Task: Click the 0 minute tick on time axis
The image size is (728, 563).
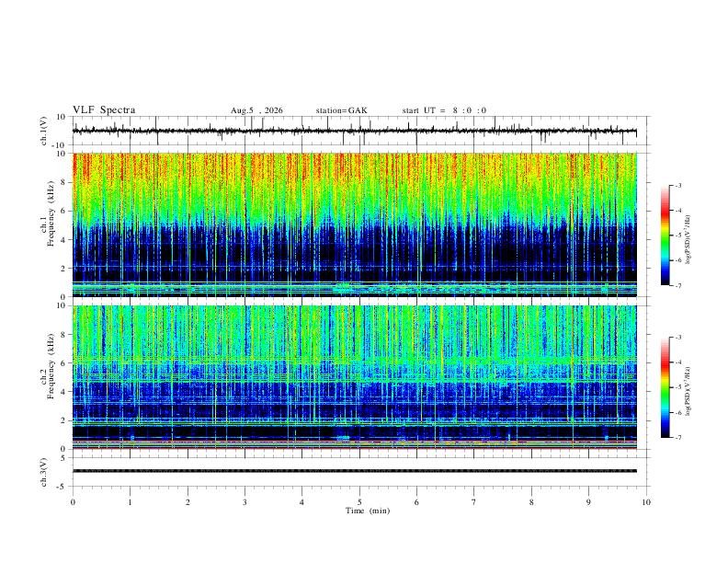Action: point(73,502)
